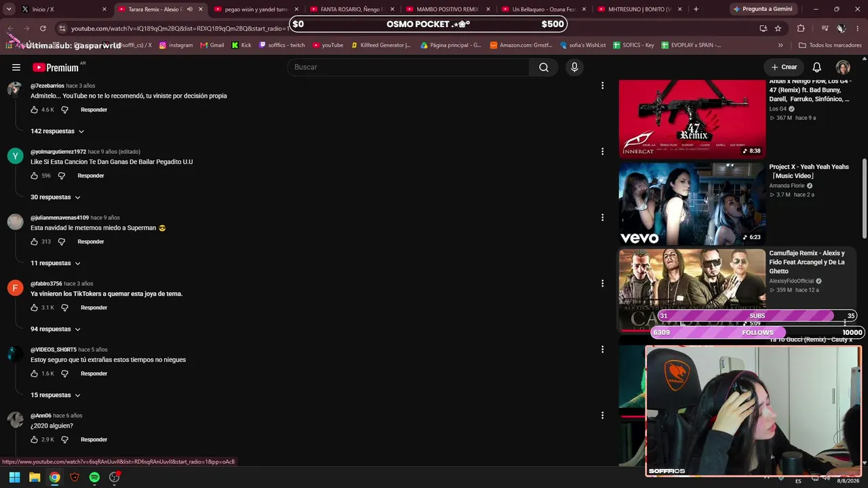Image resolution: width=868 pixels, height=488 pixels.
Task: Open a new Chrome tab
Action: tap(696, 9)
